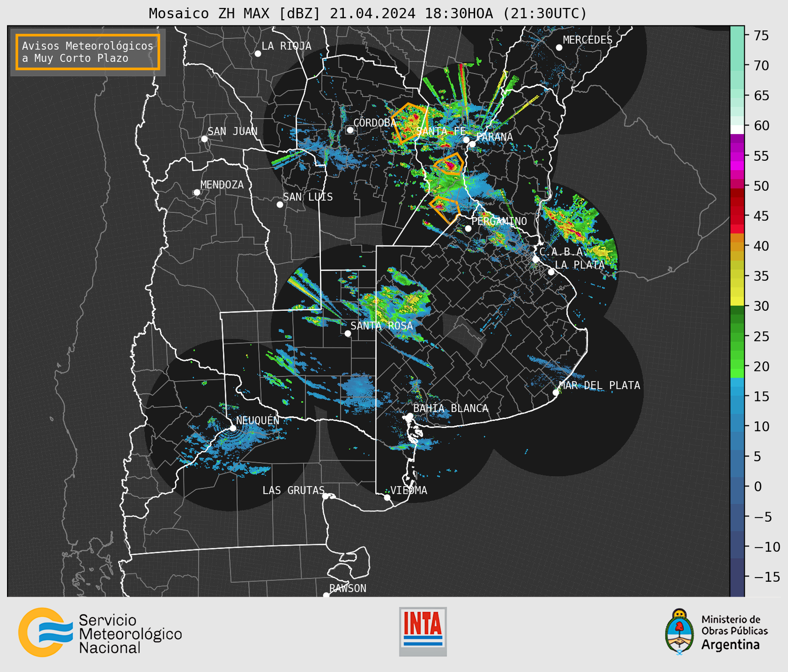The height and width of the screenshot is (672, 788).
Task: Click the 'Servicio Meteorológico Nacional' text
Action: 130,634
